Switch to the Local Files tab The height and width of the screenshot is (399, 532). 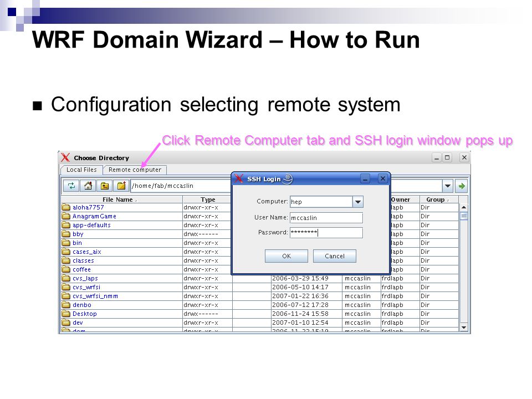tap(81, 170)
